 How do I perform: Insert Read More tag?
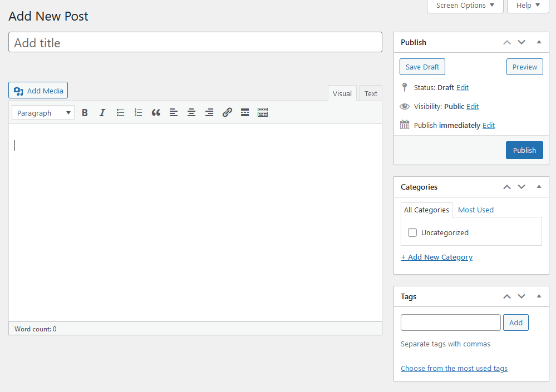pyautogui.click(x=245, y=113)
